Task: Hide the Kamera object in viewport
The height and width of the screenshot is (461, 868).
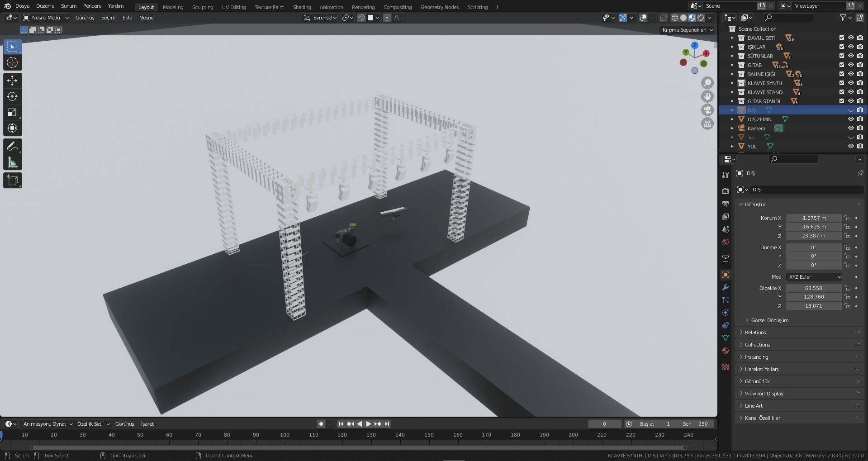Action: tap(851, 128)
